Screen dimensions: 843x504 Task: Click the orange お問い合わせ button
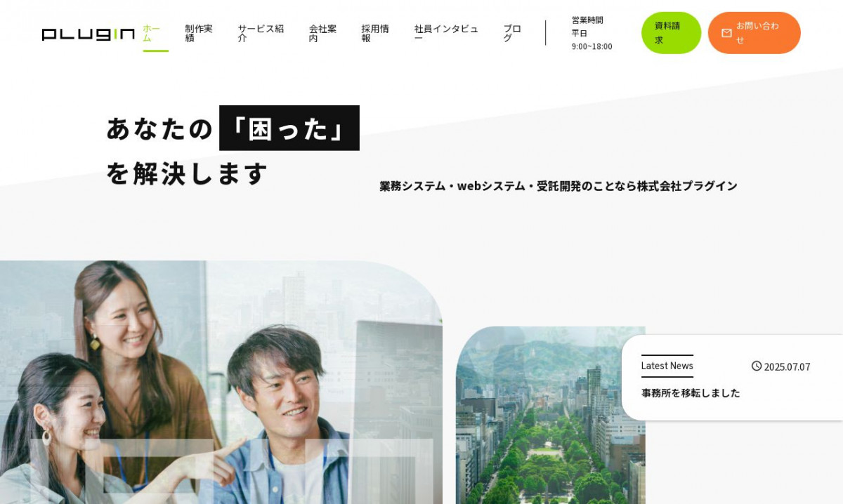pyautogui.click(x=754, y=32)
